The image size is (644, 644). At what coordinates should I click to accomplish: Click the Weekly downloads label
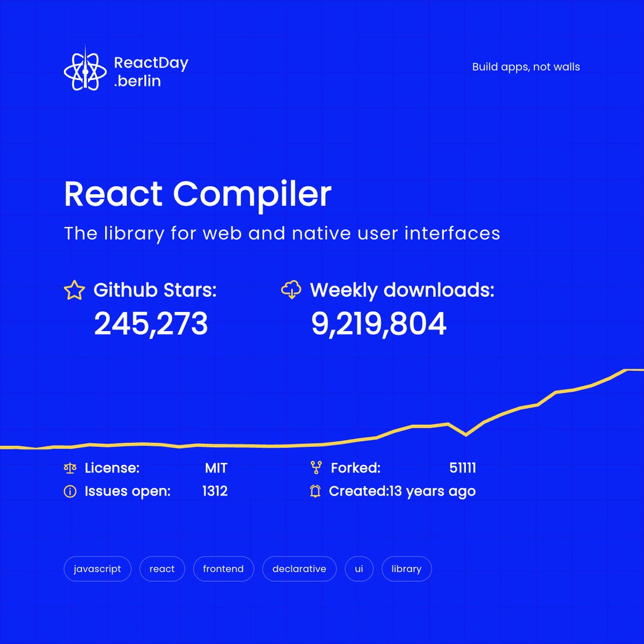click(402, 290)
